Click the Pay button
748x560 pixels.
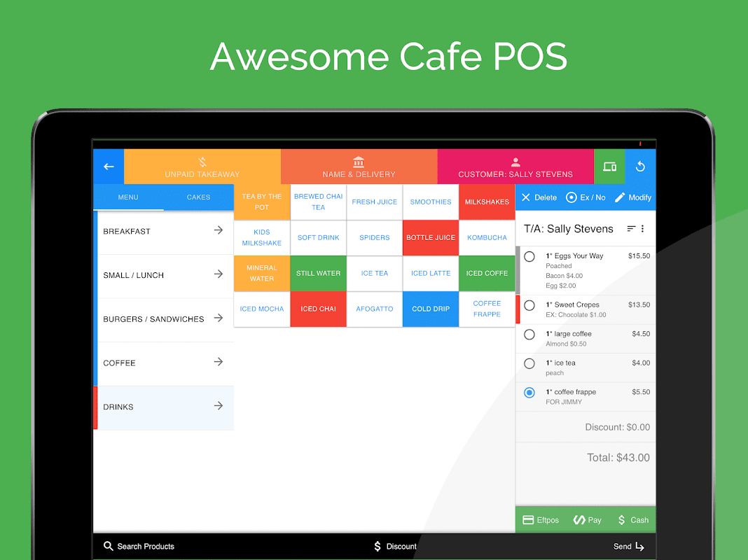click(587, 520)
